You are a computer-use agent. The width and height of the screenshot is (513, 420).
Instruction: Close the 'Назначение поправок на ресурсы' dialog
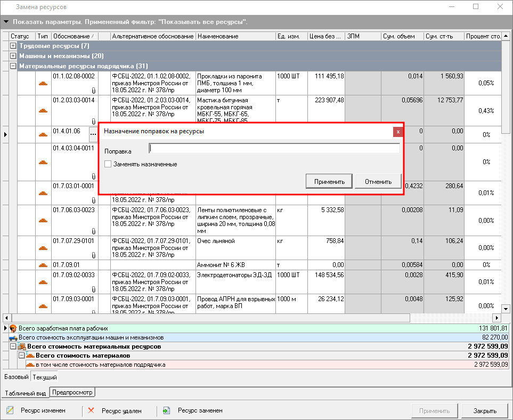click(397, 131)
